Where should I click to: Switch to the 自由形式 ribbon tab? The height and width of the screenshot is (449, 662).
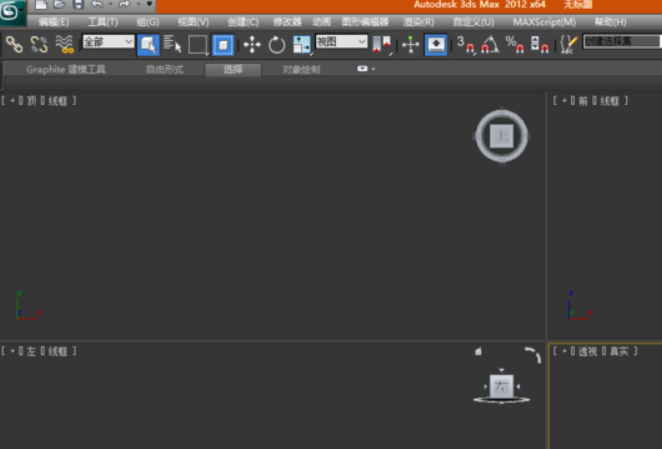(164, 70)
